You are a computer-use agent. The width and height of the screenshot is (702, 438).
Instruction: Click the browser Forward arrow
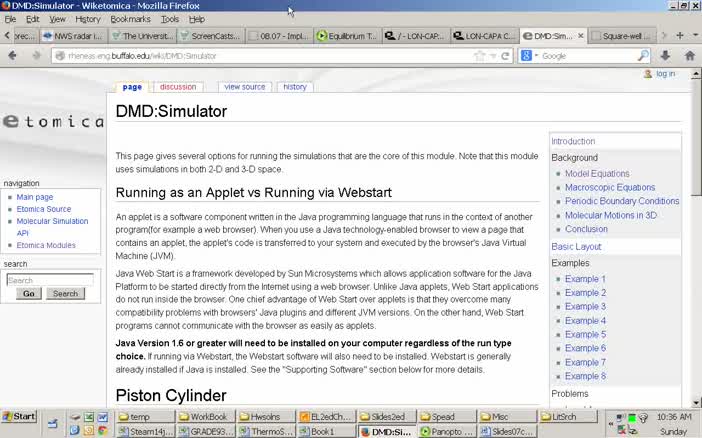37,56
